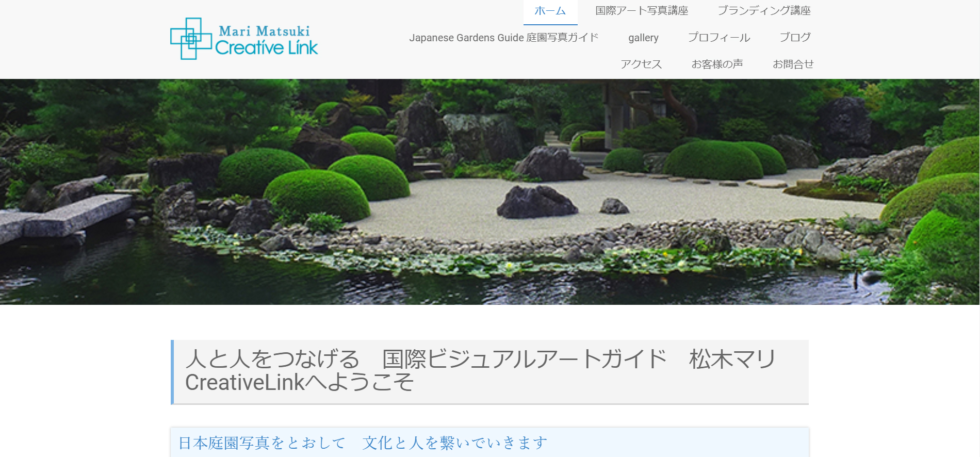The height and width of the screenshot is (457, 980).
Task: Click the large dark rock on the gravel
Action: coord(535,202)
